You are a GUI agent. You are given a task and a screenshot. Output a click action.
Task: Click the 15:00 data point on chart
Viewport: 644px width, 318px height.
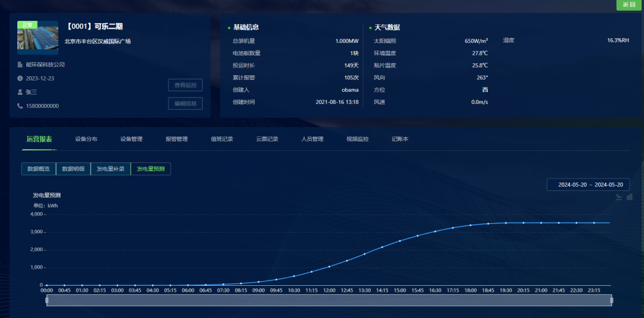point(400,241)
